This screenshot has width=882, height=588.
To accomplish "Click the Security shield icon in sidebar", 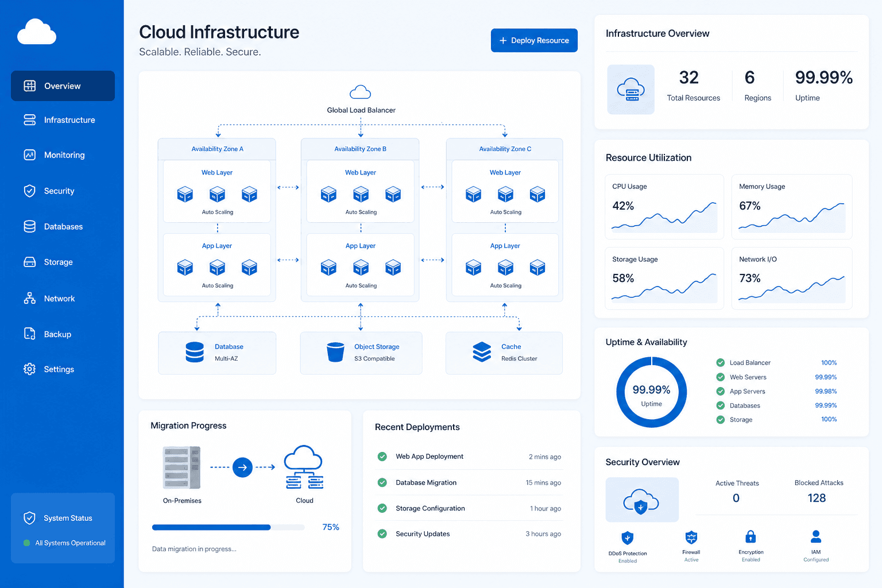I will (x=29, y=191).
